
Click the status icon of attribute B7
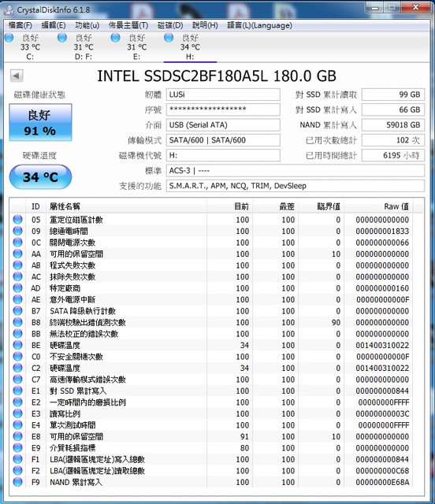pos(17,311)
